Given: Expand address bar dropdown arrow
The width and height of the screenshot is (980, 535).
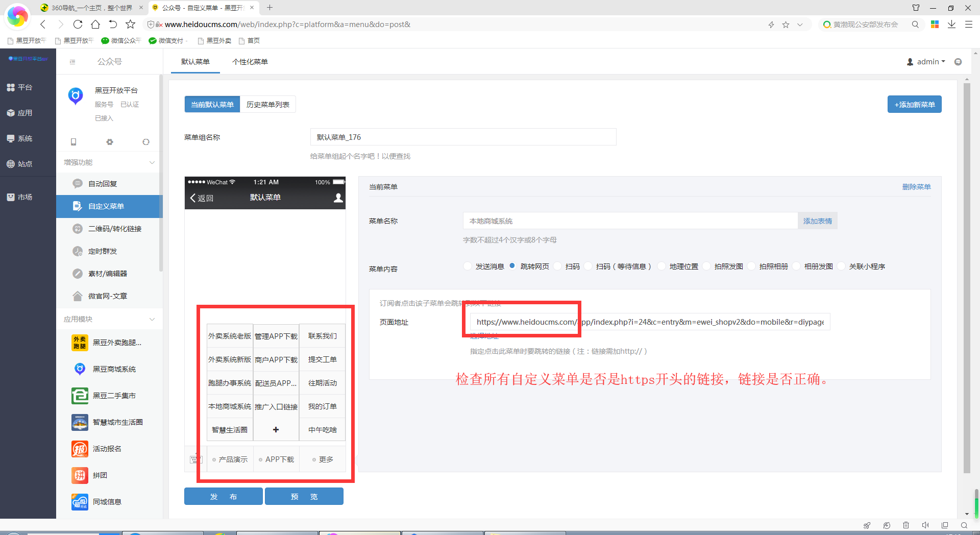Looking at the screenshot, I should tap(800, 25).
